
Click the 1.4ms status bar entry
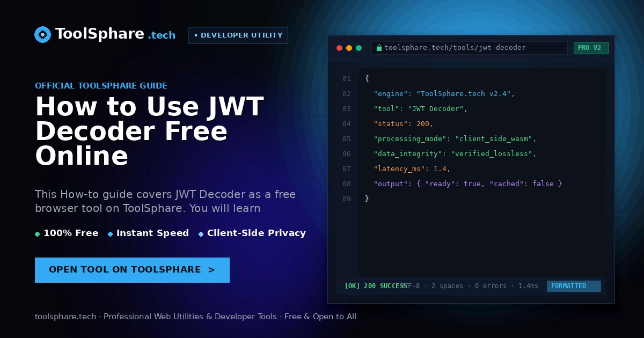(x=528, y=286)
